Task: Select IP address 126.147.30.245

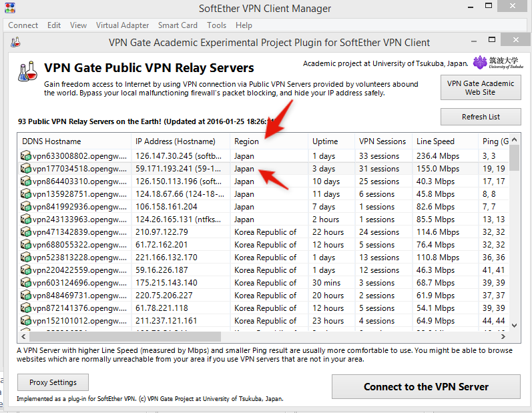Action: tap(178, 156)
